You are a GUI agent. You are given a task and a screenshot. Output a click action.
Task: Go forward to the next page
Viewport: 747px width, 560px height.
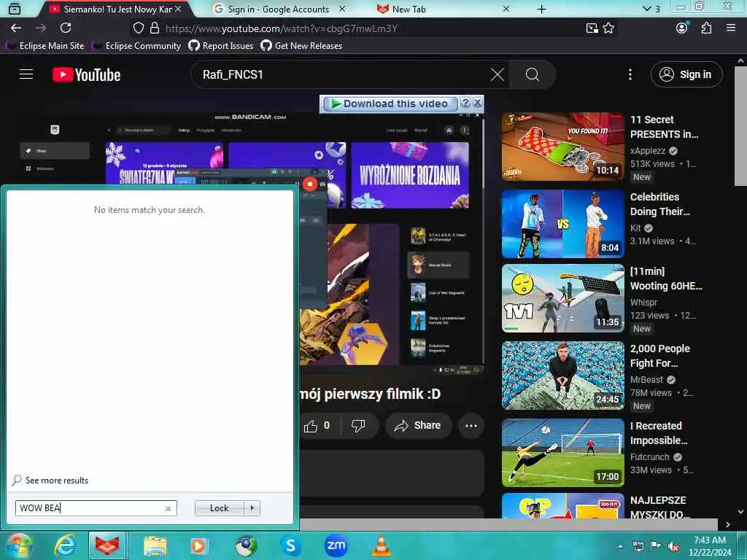point(41,28)
